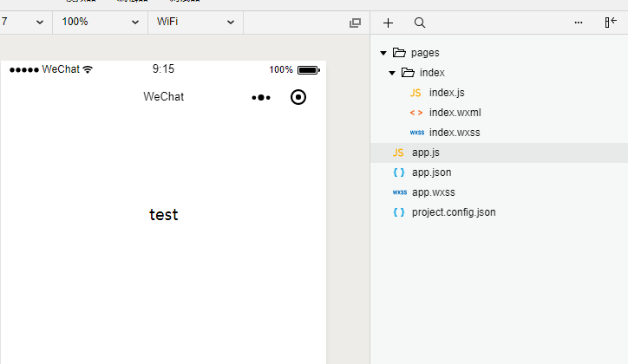Open app.js file
The width and height of the screenshot is (628, 364).
pos(499,153)
